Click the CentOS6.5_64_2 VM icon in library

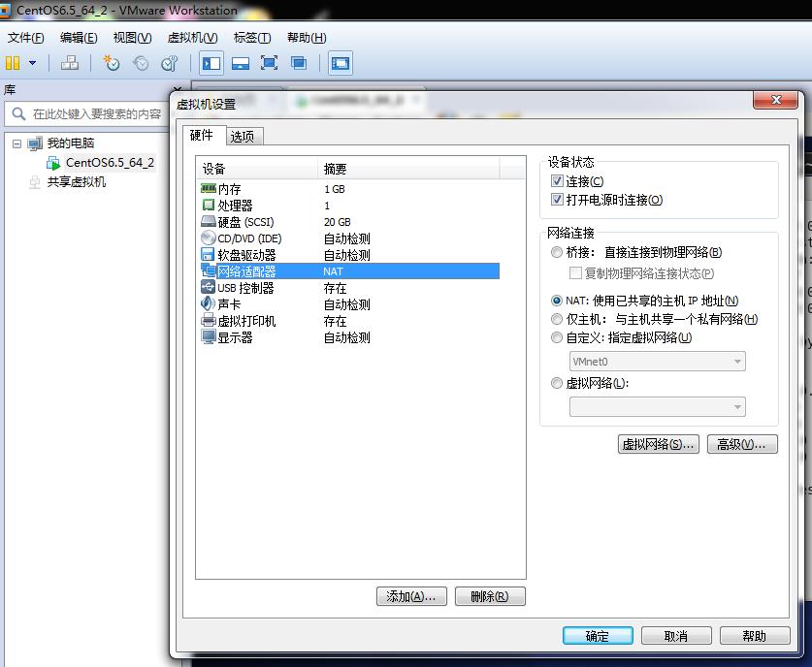[x=53, y=163]
